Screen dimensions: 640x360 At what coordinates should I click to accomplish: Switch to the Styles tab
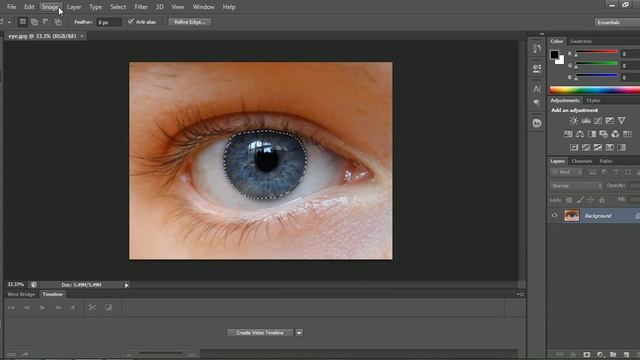pyautogui.click(x=593, y=100)
